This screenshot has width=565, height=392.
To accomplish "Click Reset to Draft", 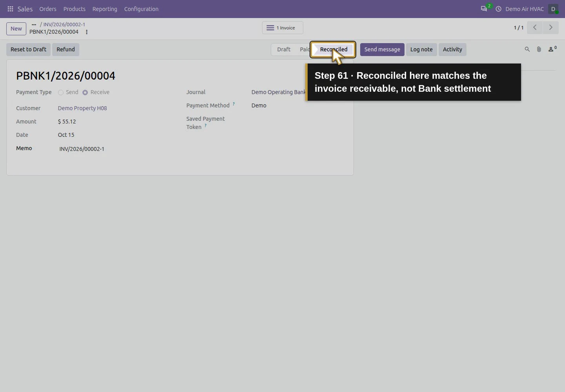I will click(x=28, y=49).
